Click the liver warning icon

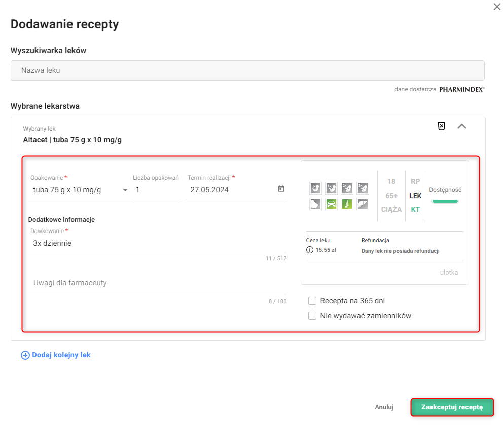point(363,204)
